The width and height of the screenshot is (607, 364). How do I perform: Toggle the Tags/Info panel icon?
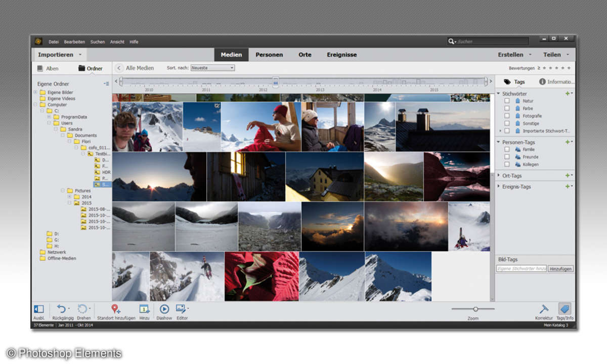coord(565,309)
